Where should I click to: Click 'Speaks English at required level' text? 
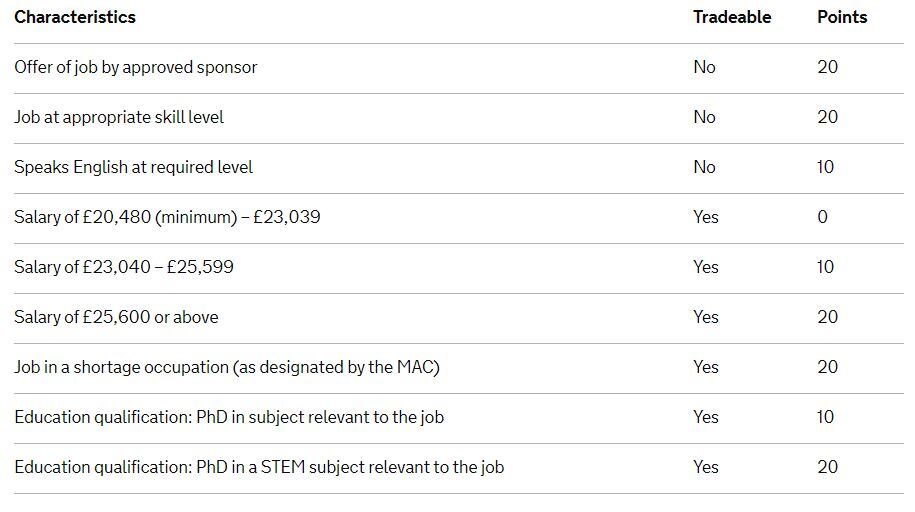133,167
